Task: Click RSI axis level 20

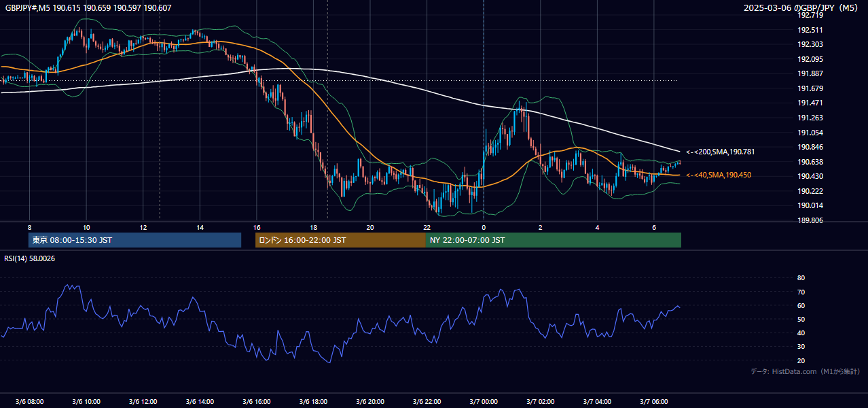Action: coord(801,360)
